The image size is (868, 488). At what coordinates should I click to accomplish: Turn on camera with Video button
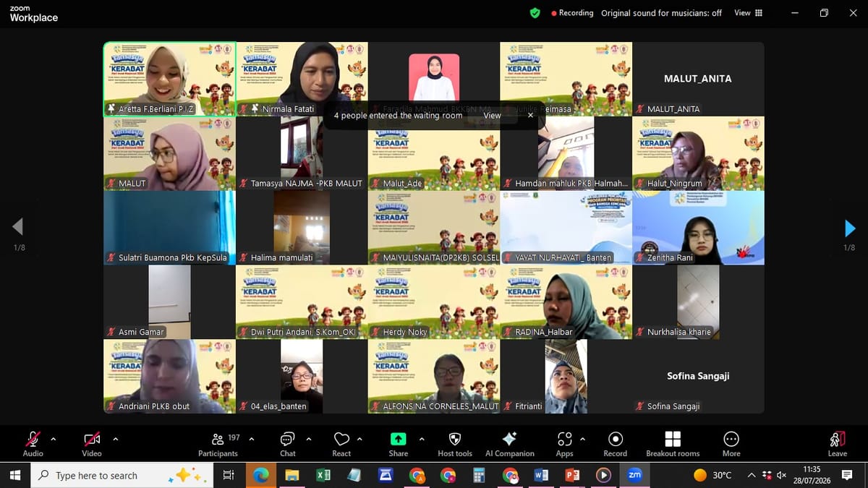tap(92, 444)
